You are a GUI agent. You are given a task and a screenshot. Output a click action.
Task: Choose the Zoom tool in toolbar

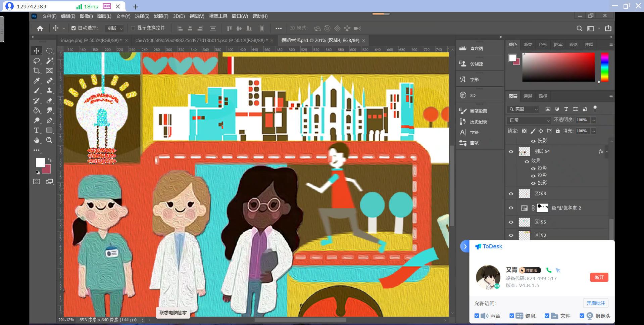point(49,140)
